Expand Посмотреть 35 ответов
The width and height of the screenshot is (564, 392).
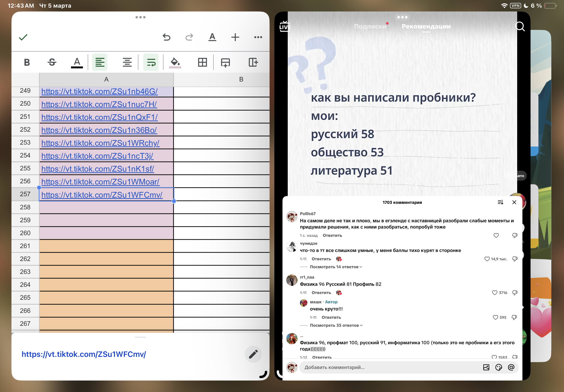336,326
